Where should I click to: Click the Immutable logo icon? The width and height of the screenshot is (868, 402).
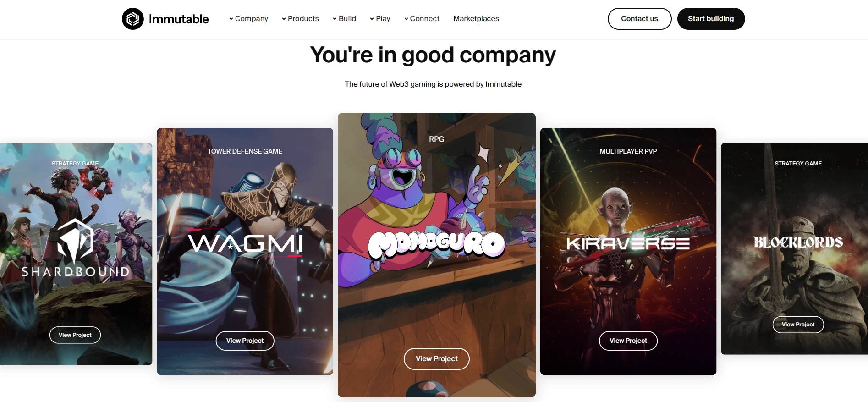[x=133, y=19]
